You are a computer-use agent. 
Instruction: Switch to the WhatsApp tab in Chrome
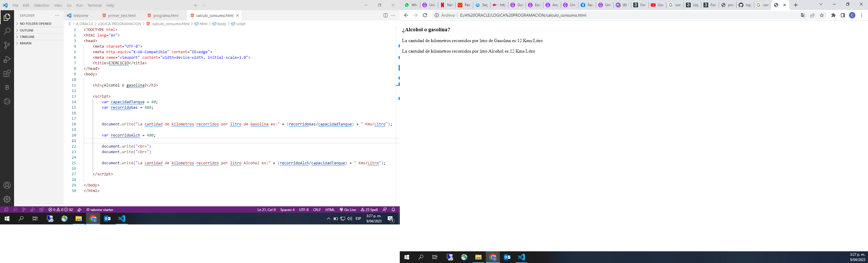[x=411, y=5]
